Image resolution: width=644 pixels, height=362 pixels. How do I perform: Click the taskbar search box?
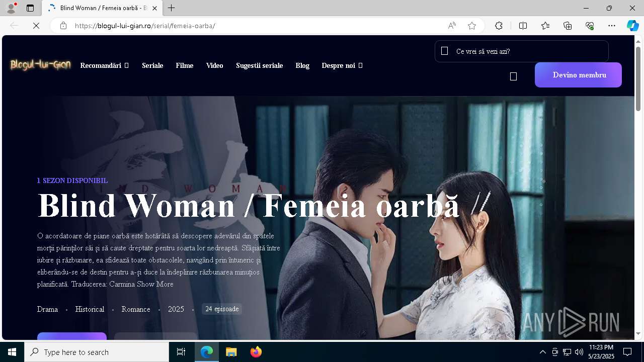point(97,352)
